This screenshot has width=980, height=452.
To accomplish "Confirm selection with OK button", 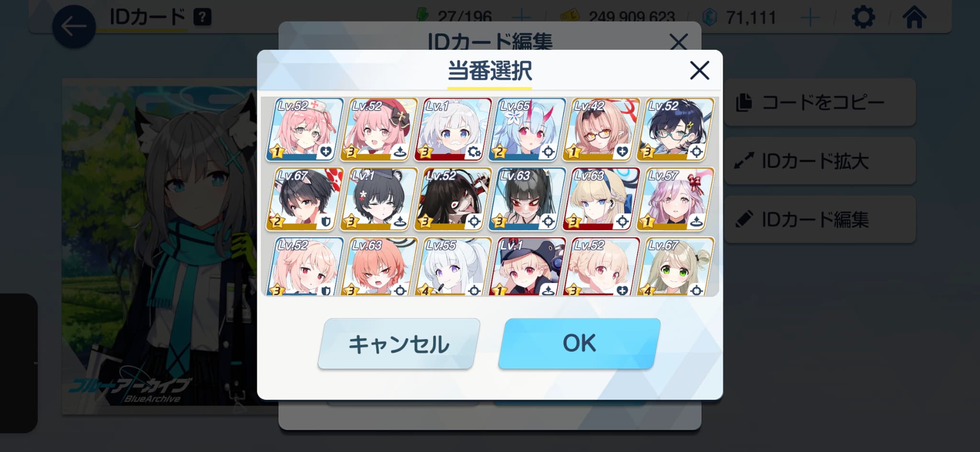I will pos(579,343).
